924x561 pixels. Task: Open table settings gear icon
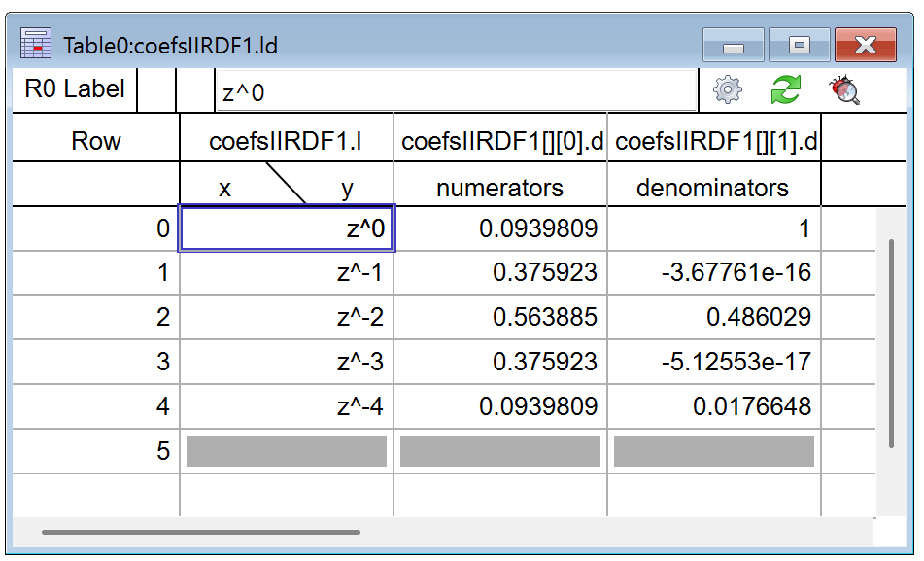(727, 90)
